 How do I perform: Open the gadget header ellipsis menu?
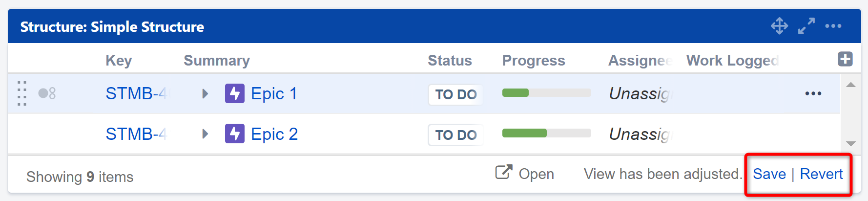(x=833, y=26)
